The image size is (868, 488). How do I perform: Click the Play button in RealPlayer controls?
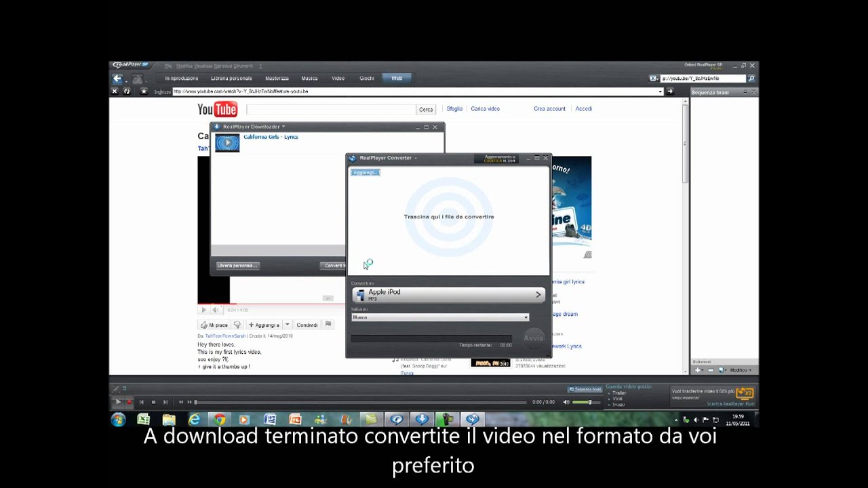point(118,402)
